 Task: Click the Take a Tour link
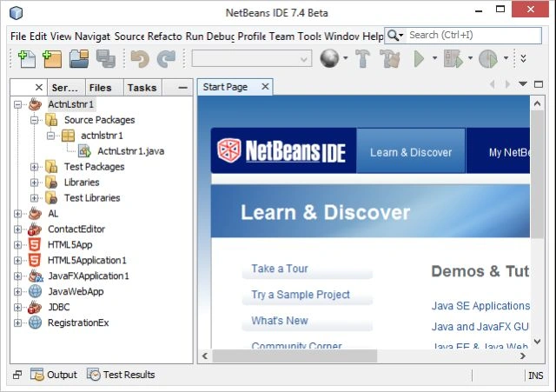pos(280,269)
